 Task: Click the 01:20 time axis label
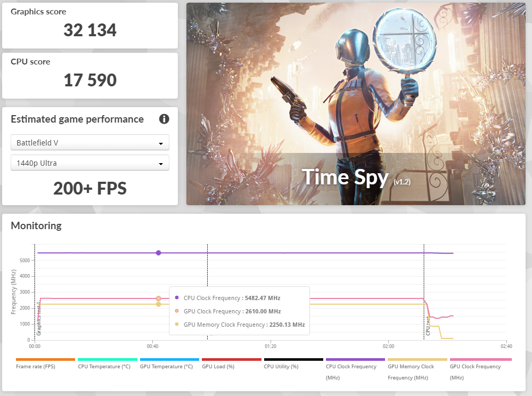click(x=271, y=346)
